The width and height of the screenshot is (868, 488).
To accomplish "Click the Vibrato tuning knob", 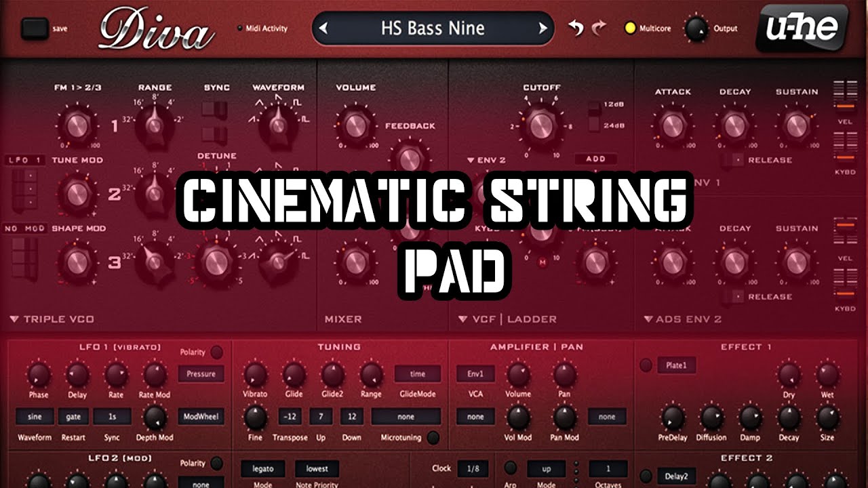I will pos(255,374).
